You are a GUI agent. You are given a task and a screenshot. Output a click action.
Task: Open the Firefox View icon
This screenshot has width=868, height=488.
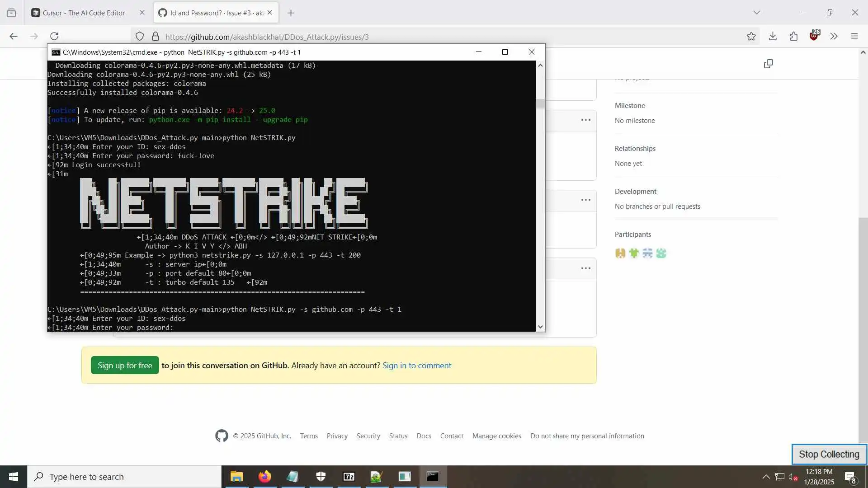pyautogui.click(x=11, y=13)
